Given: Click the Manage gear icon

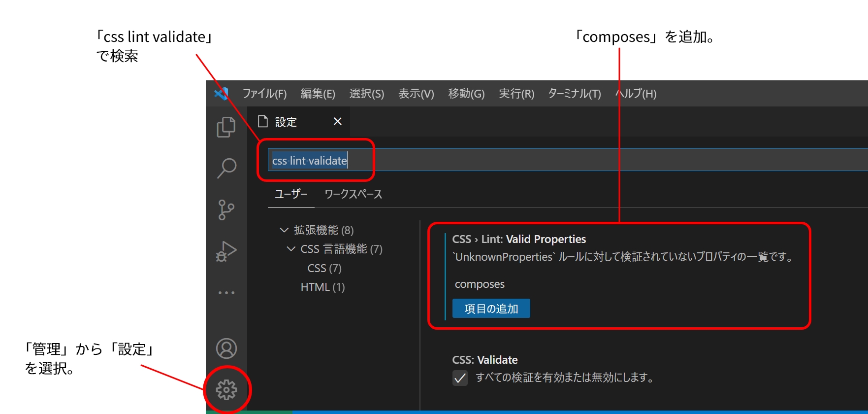Looking at the screenshot, I should coord(226,390).
